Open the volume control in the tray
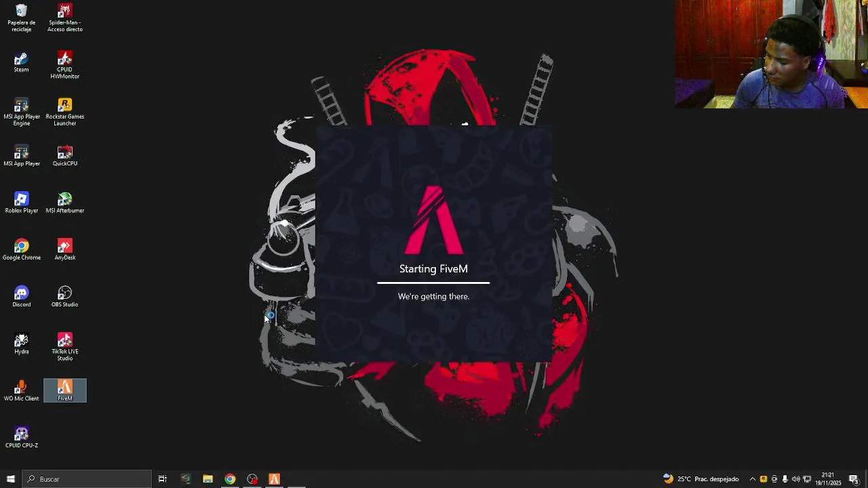The image size is (868, 488). [795, 479]
